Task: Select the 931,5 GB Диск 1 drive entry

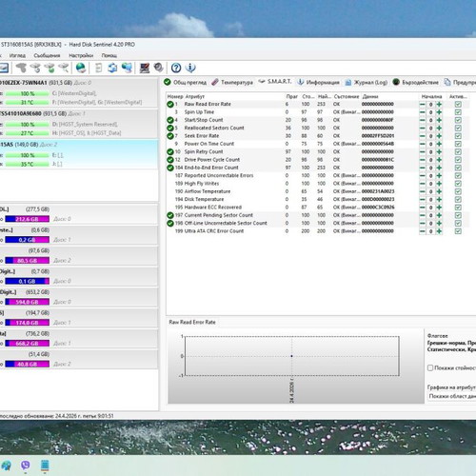Action: 79,124
